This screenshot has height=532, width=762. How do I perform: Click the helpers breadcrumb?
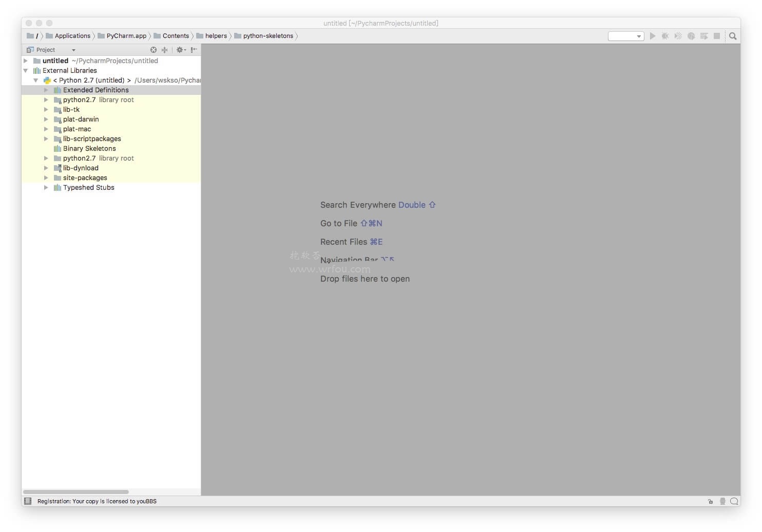point(212,36)
